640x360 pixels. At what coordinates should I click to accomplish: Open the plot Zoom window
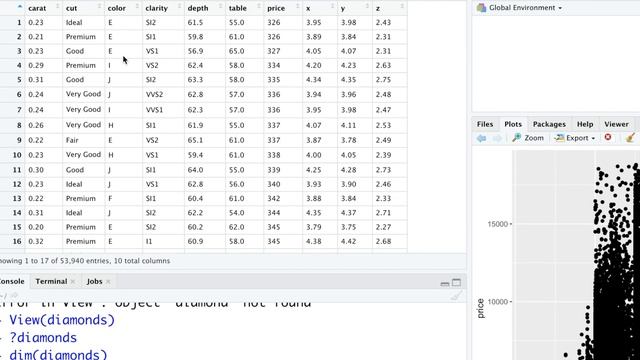pyautogui.click(x=528, y=138)
